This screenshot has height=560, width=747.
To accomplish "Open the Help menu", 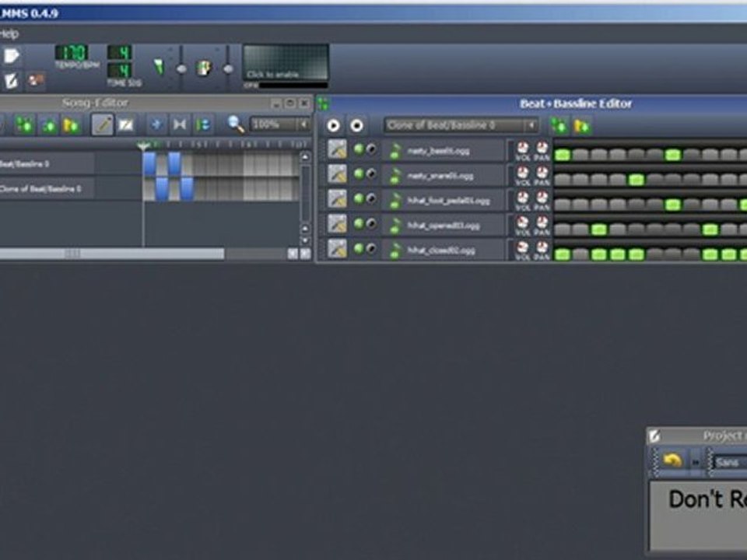I will pos(9,33).
